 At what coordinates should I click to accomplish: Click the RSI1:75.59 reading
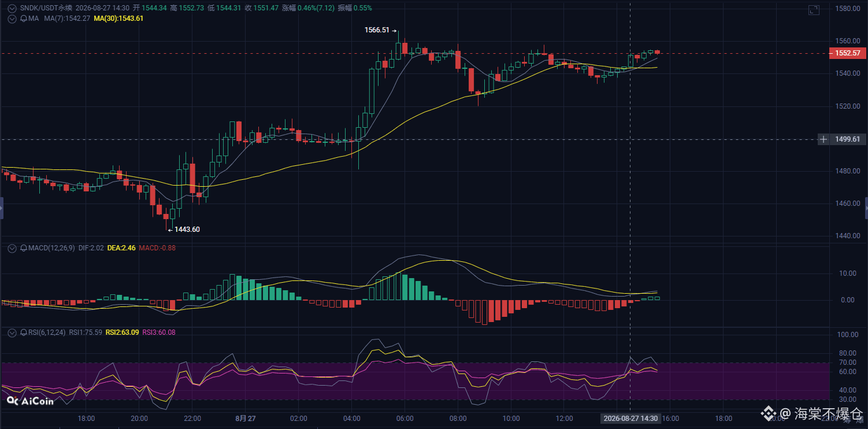[x=86, y=332]
